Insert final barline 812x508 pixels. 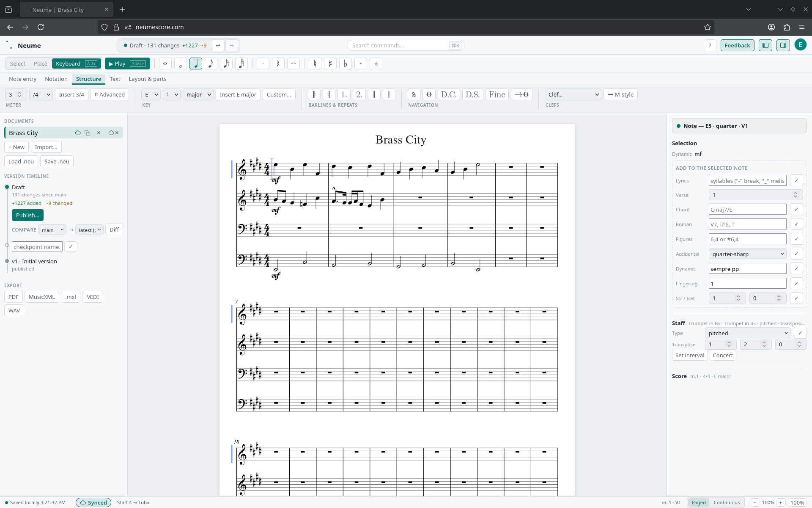(x=374, y=94)
